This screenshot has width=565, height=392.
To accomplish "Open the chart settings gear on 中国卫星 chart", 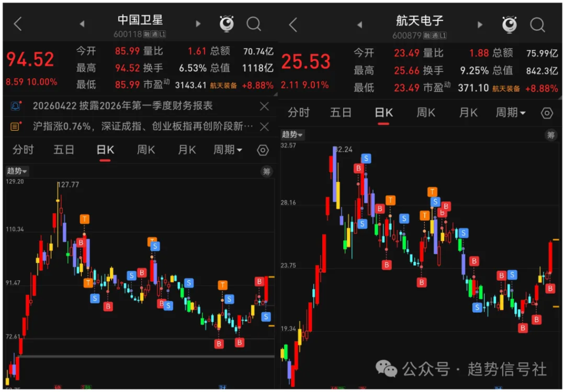I will coord(262,150).
